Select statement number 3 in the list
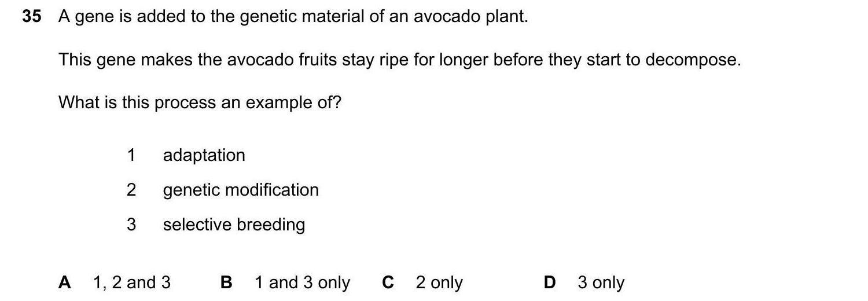The width and height of the screenshot is (868, 301). [x=131, y=225]
